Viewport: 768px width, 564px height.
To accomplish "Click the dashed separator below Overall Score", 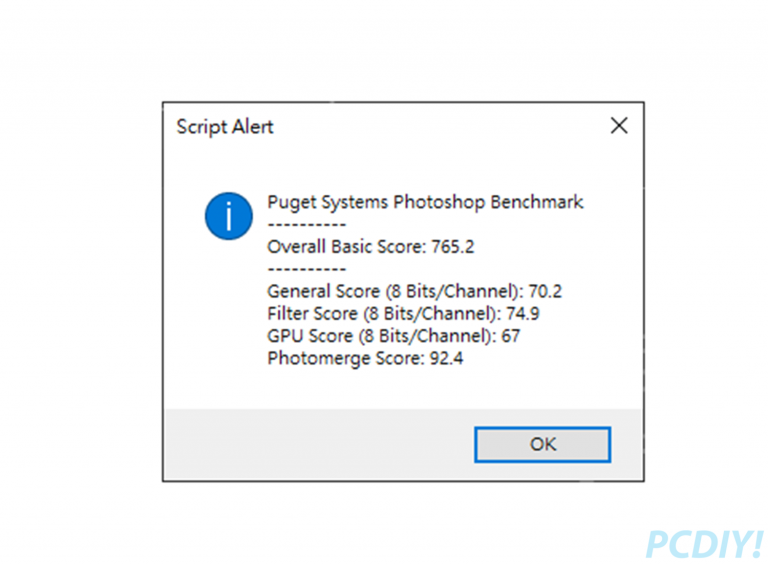I will (x=307, y=269).
